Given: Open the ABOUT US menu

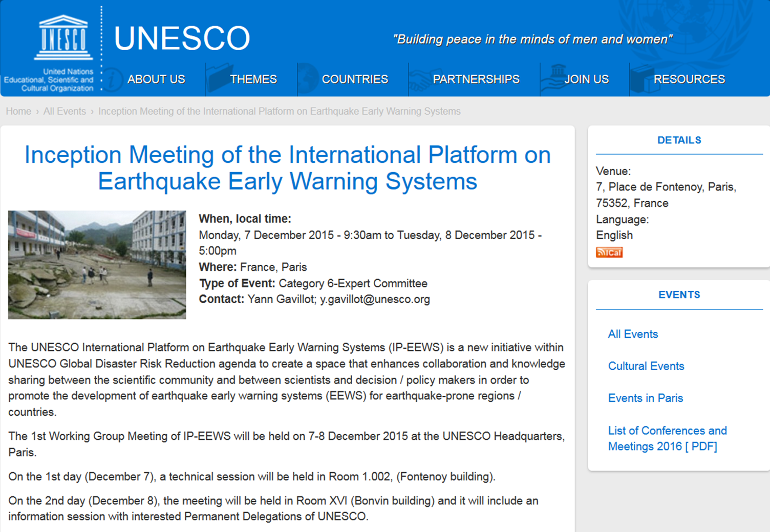Looking at the screenshot, I should tap(156, 79).
